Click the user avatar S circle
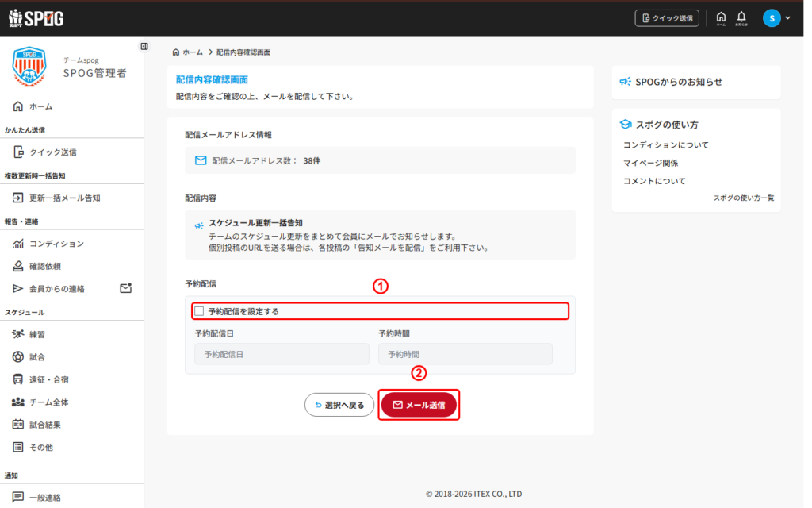The height and width of the screenshot is (508, 812). click(x=772, y=18)
